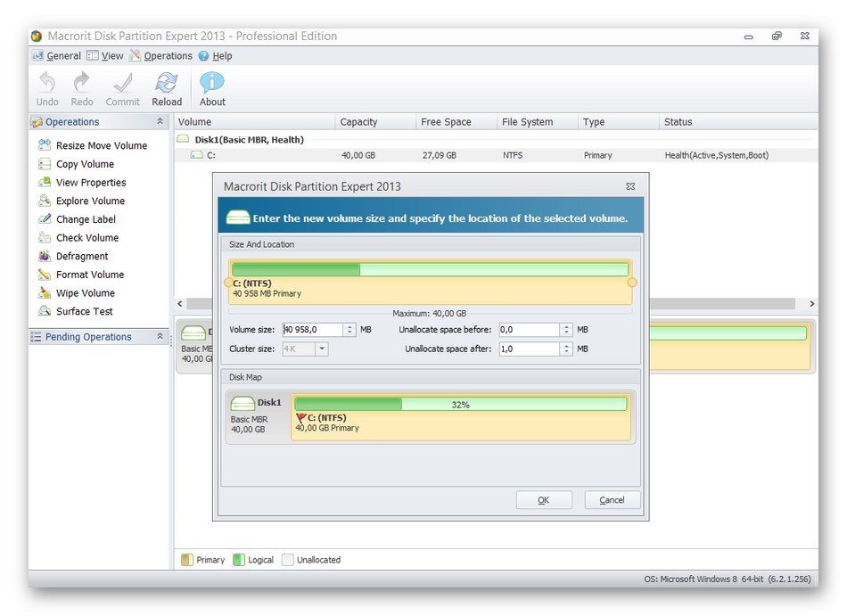This screenshot has width=847, height=616.
Task: Click Unallocate space after spinner arrows
Action: 566,349
